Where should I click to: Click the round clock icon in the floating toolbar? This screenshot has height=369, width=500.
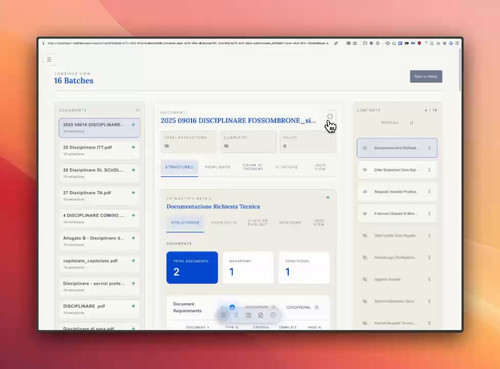point(273,315)
